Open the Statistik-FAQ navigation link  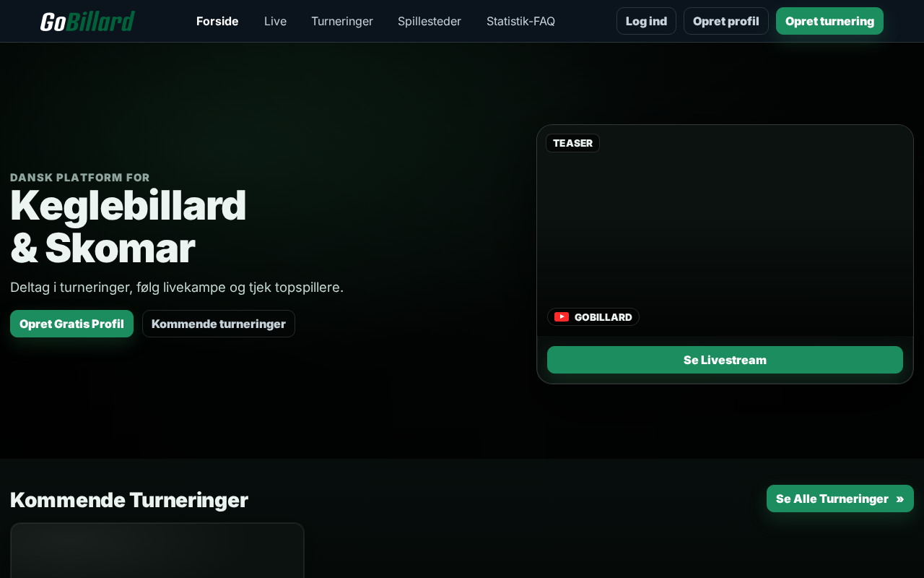pos(520,21)
